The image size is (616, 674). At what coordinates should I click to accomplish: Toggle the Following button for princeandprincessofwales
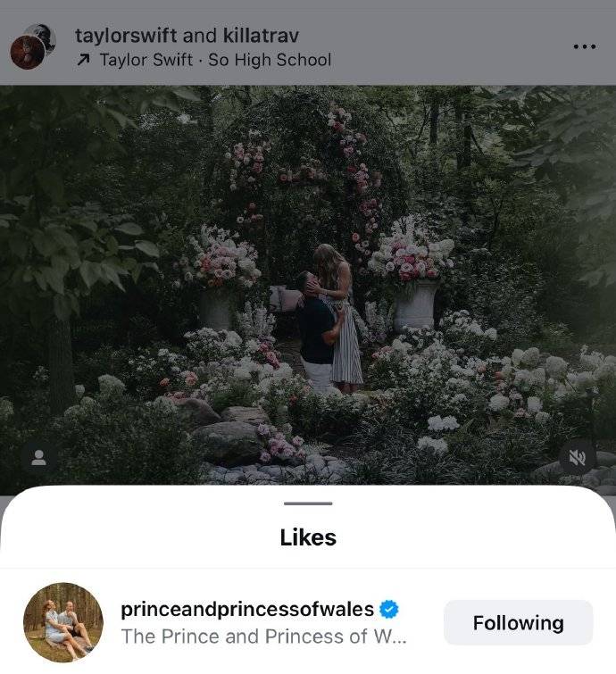(518, 623)
